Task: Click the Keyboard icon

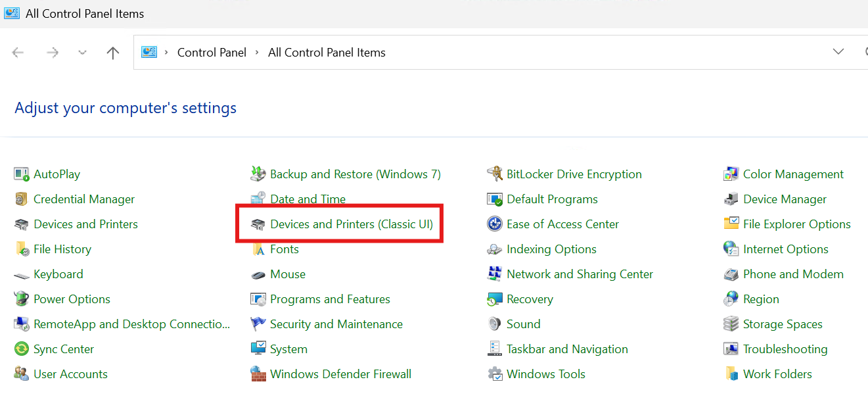Action: coord(22,274)
